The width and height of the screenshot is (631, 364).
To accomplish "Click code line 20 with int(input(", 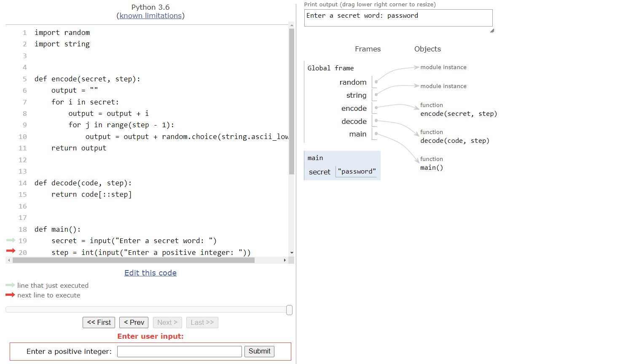I will pos(151,252).
